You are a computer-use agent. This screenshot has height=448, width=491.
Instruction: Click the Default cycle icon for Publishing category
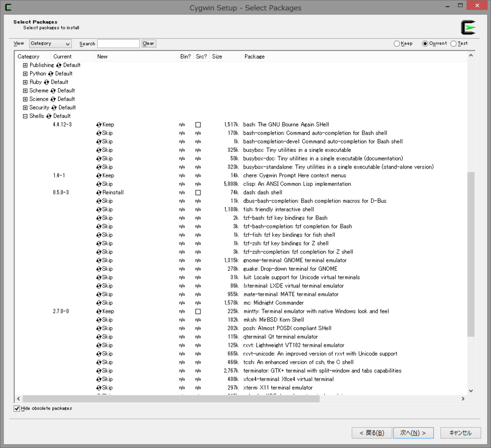point(58,65)
